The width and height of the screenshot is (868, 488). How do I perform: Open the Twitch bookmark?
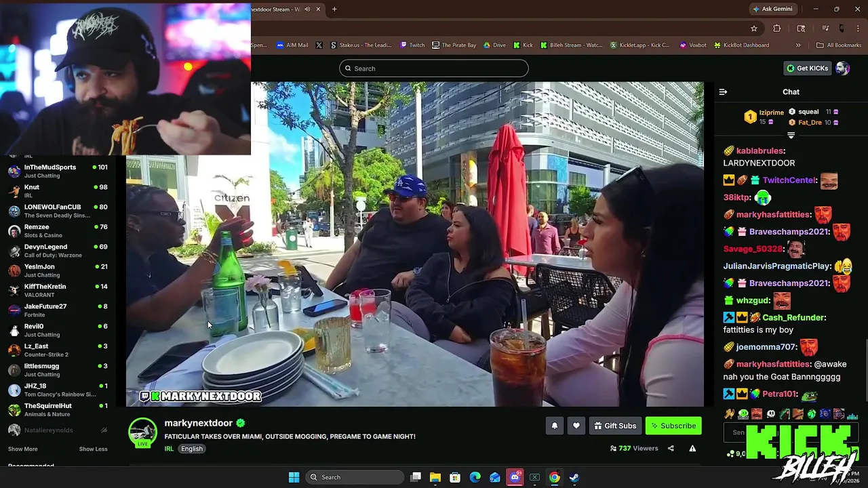[x=412, y=45]
